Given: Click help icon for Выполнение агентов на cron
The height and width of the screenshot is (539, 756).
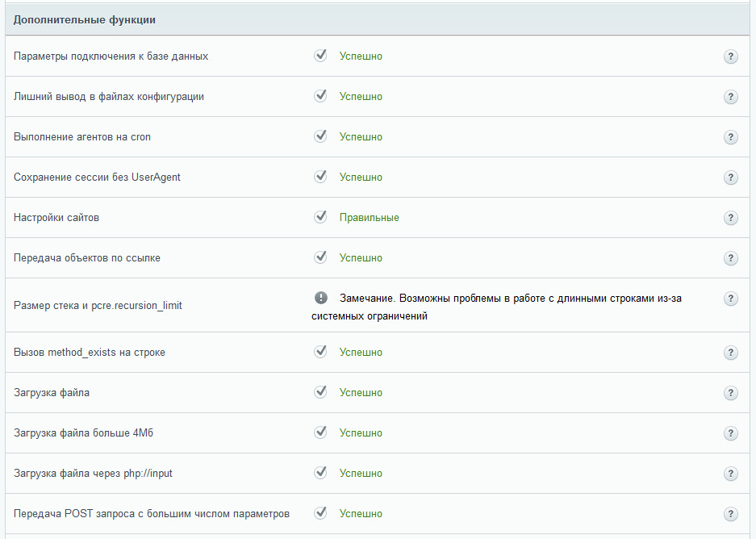Looking at the screenshot, I should 731,137.
